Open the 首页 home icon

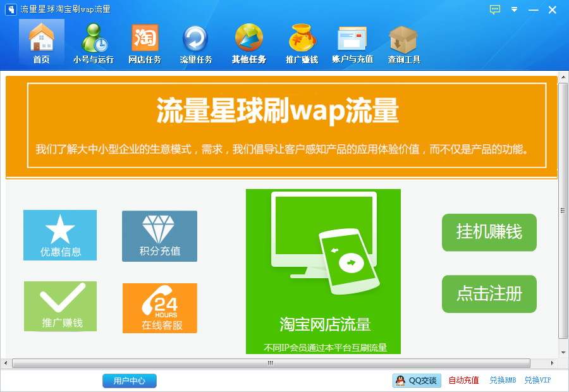pyautogui.click(x=41, y=42)
